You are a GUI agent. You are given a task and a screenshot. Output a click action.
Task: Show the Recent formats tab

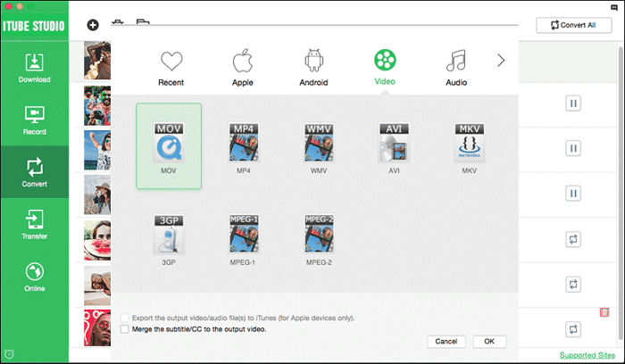171,68
